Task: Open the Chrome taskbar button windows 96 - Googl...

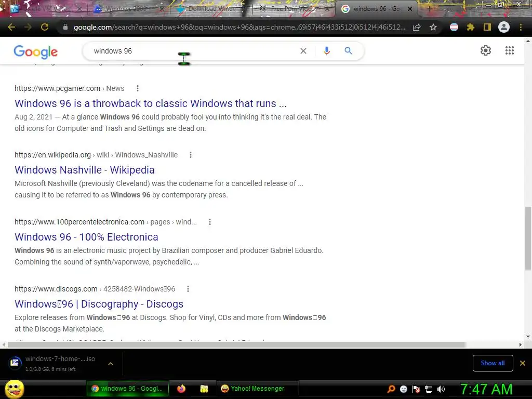Action: [x=128, y=389]
